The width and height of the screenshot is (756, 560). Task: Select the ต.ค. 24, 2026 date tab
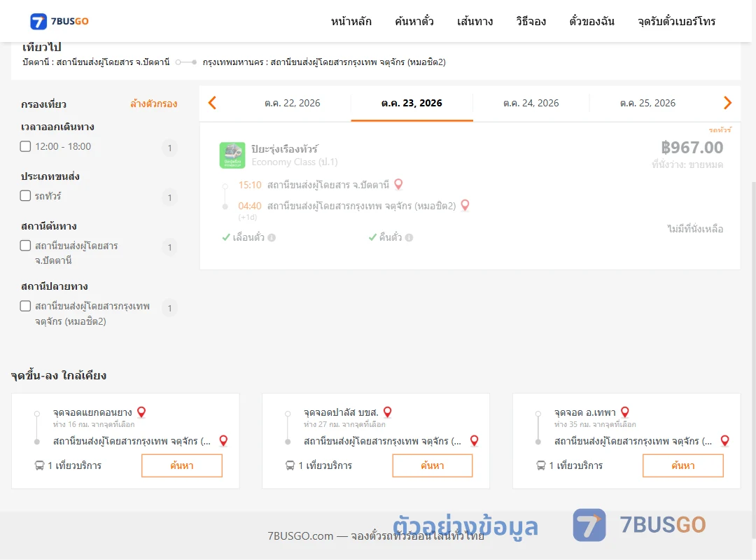[x=531, y=103]
